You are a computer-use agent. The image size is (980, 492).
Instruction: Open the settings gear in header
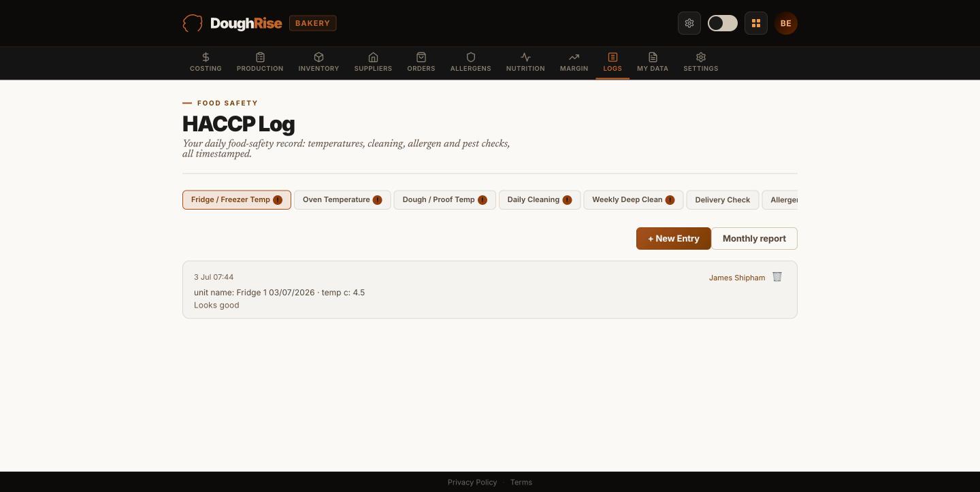(x=689, y=23)
